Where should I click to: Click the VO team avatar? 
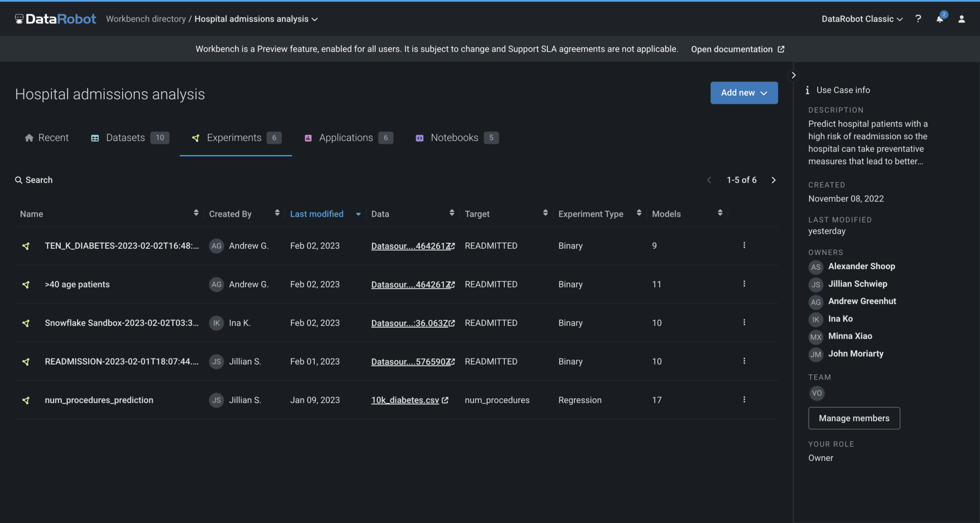point(817,393)
